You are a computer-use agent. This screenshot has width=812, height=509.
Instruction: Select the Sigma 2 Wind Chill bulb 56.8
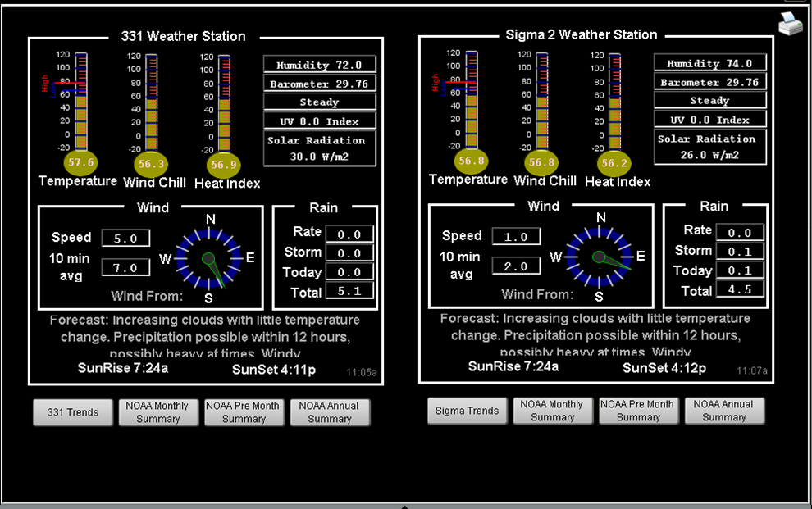pyautogui.click(x=542, y=162)
